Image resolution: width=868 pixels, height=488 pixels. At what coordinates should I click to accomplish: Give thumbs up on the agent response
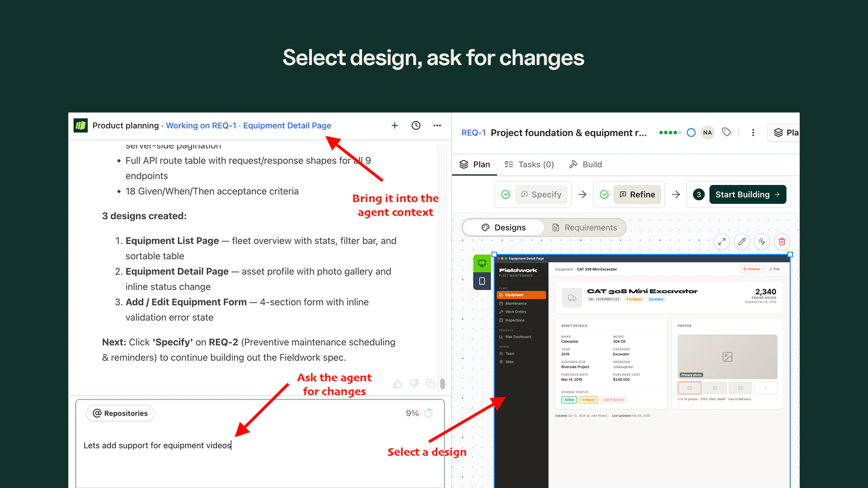click(x=397, y=384)
